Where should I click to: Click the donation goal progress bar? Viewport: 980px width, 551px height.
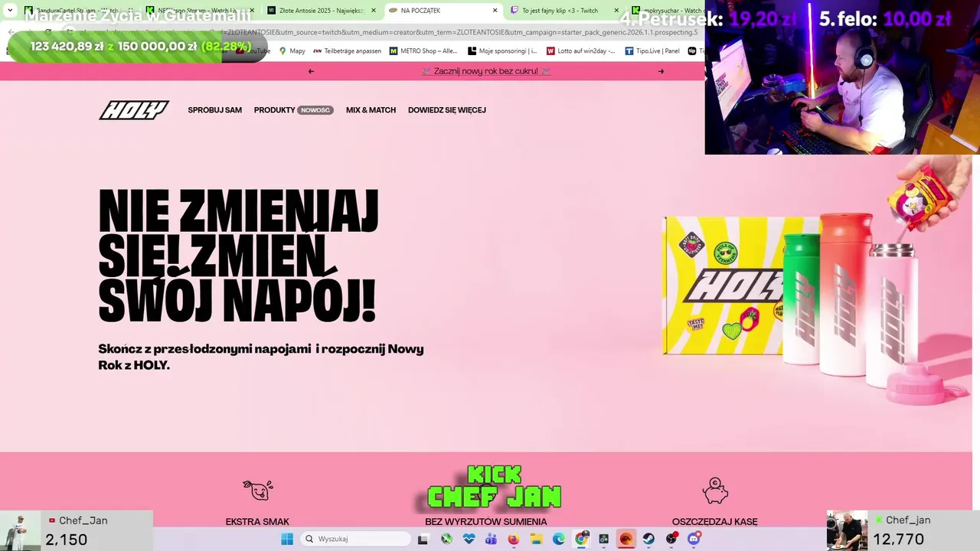click(x=138, y=47)
